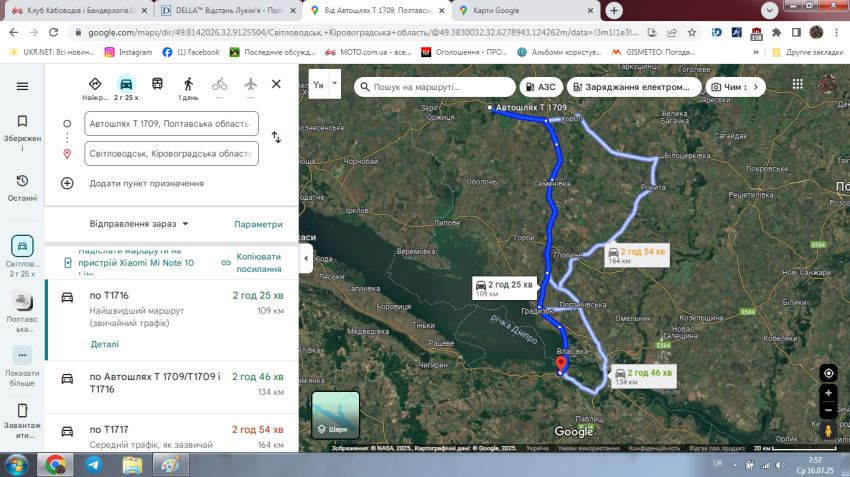Viewport: 850px width, 477px height.
Task: Swap start and destination points
Action: [276, 137]
